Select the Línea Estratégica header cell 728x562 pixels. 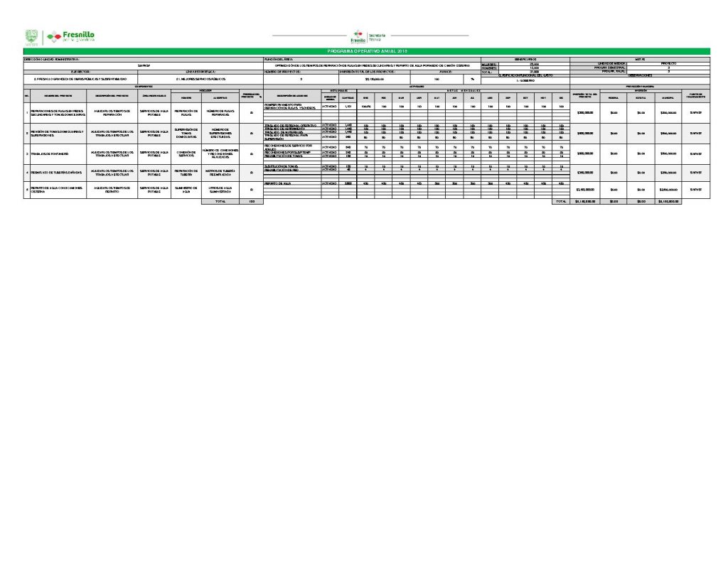(x=202, y=72)
